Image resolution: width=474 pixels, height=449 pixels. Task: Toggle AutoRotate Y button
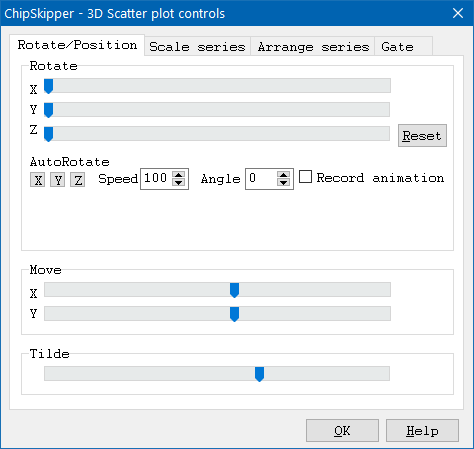click(58, 180)
